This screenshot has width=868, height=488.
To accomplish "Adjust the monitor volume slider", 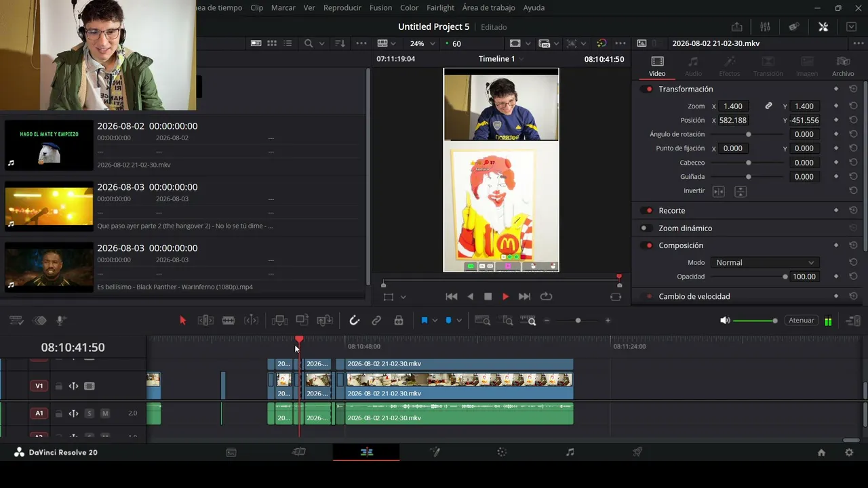I will [755, 321].
